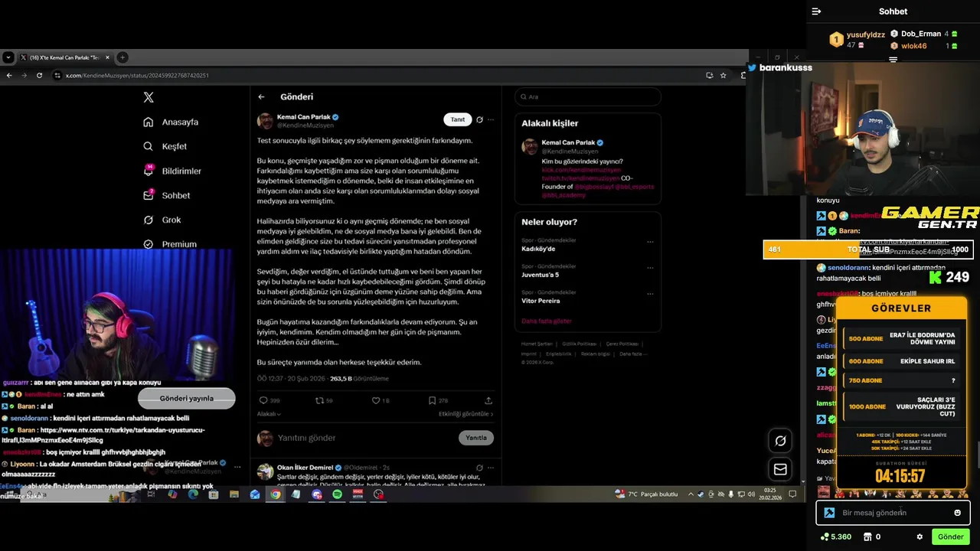Click floating messages envelope button
The image size is (980, 551).
tap(780, 469)
